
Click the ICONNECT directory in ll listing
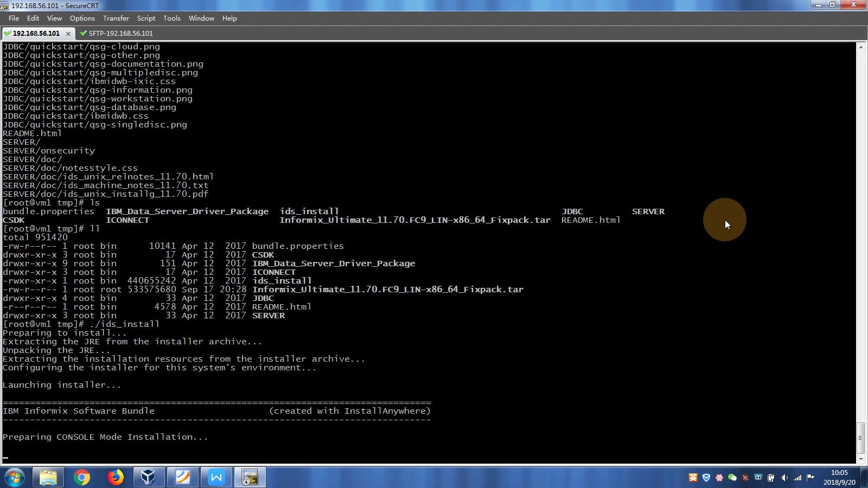click(x=274, y=272)
